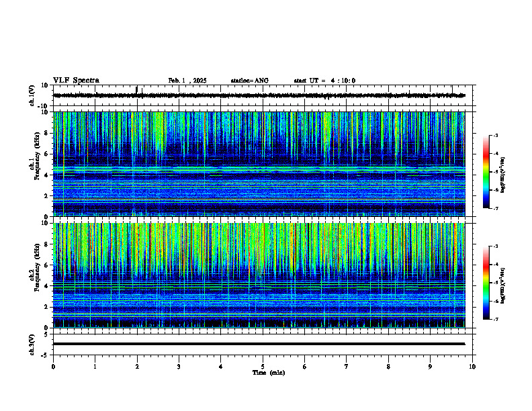Click the ch.1 colorbar "log(PSD)" label
The width and height of the screenshot is (532, 411).
tap(503, 175)
